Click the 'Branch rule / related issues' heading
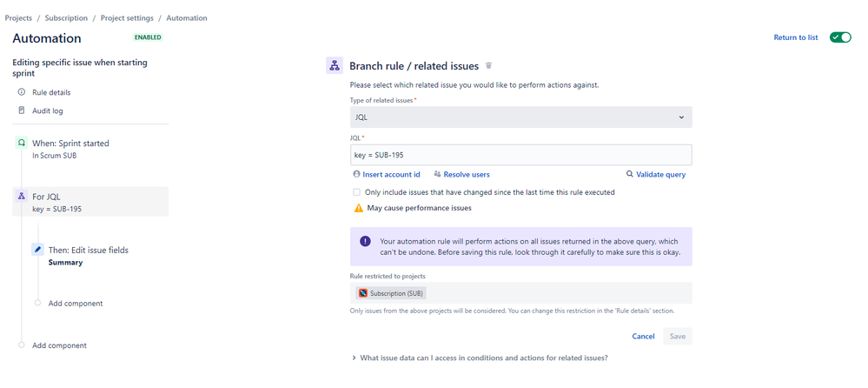This screenshot has height=388, width=868. 414,66
